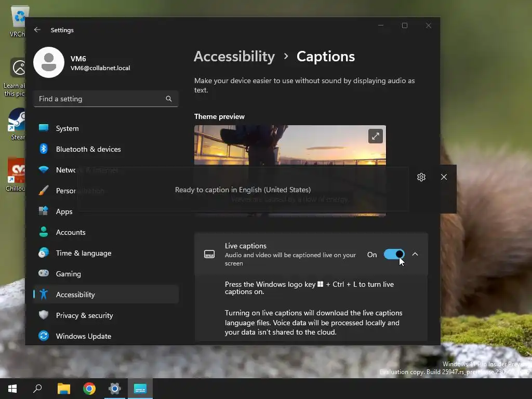Viewport: 532px width, 399px height.
Task: Select the Chillout desktop shortcut icon
Action: (x=16, y=175)
